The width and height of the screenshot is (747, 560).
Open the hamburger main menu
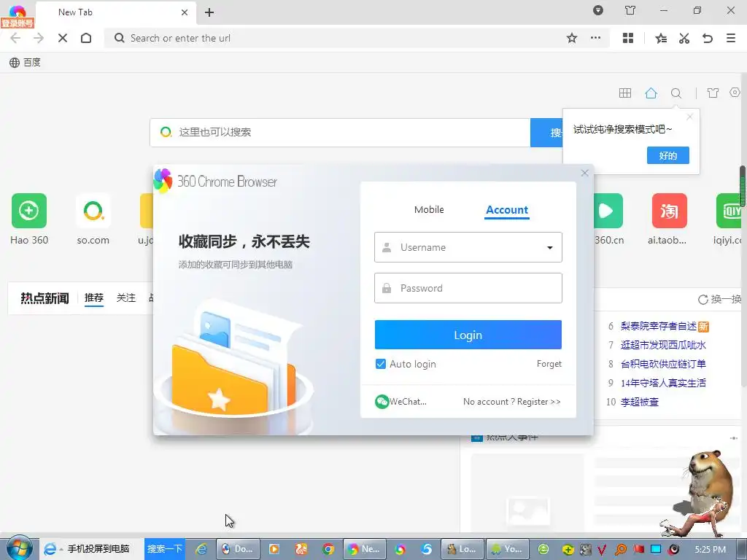(x=731, y=38)
